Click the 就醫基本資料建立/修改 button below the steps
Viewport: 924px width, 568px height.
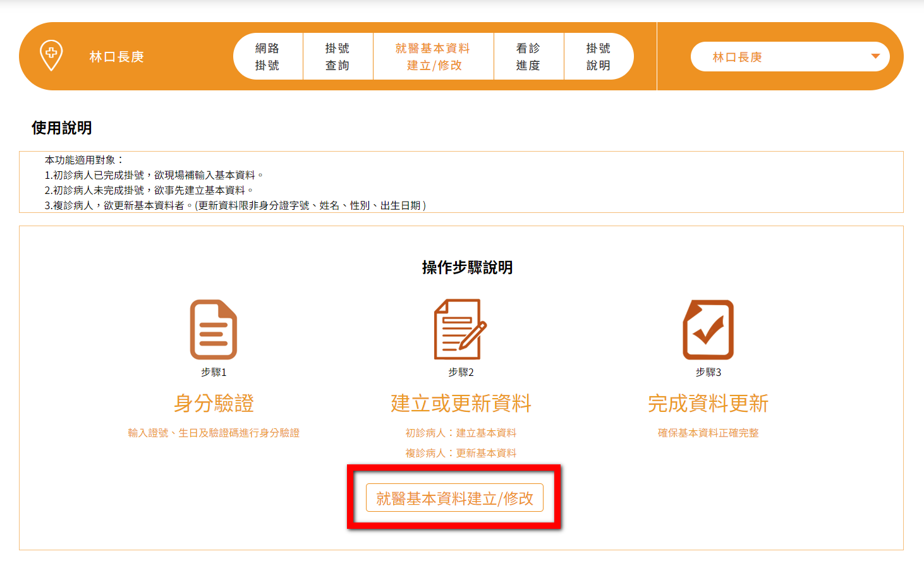pos(455,499)
